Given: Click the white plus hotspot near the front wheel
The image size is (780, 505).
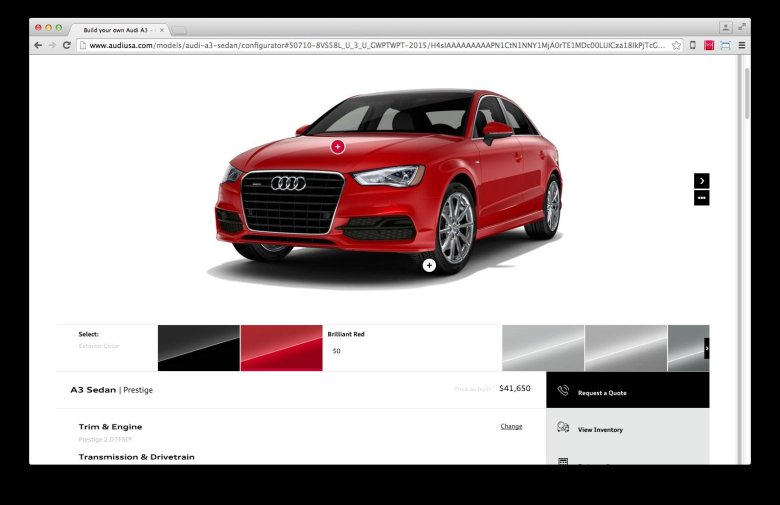Looking at the screenshot, I should [x=429, y=265].
